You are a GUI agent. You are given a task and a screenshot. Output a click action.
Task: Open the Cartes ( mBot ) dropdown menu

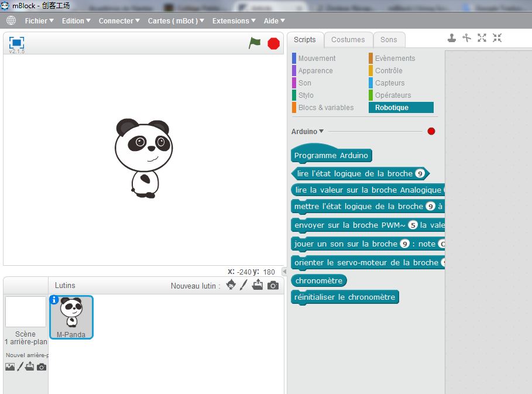coord(176,20)
